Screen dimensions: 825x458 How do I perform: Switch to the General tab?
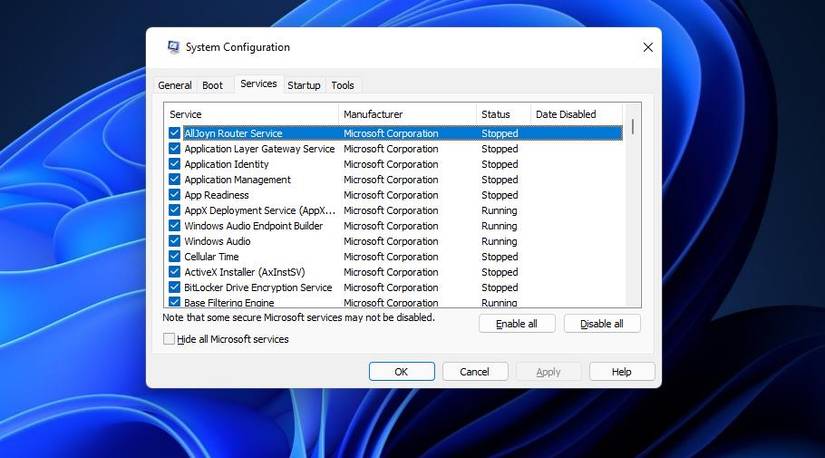175,85
